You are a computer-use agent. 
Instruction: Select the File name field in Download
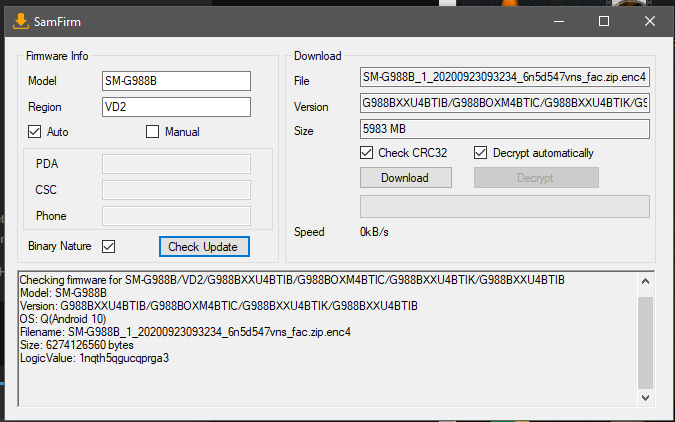(505, 77)
